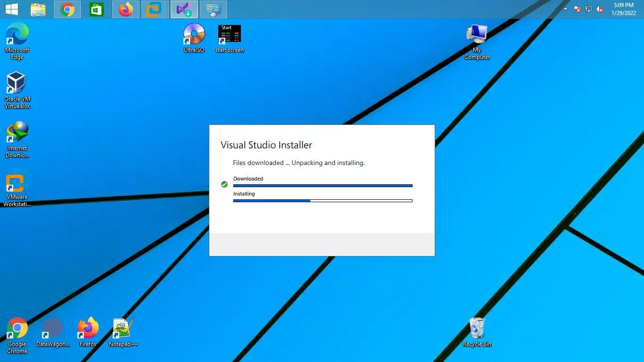Select the start screen desktop shortcut
This screenshot has height=362, width=644.
coord(230,38)
